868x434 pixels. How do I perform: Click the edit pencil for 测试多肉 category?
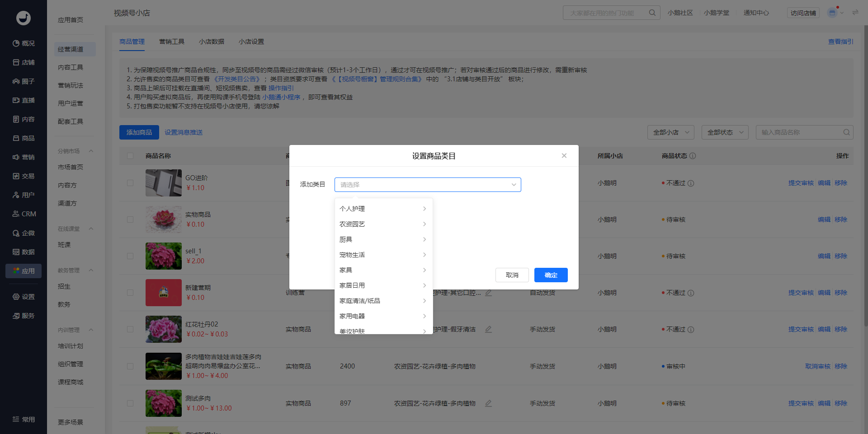[x=488, y=403]
